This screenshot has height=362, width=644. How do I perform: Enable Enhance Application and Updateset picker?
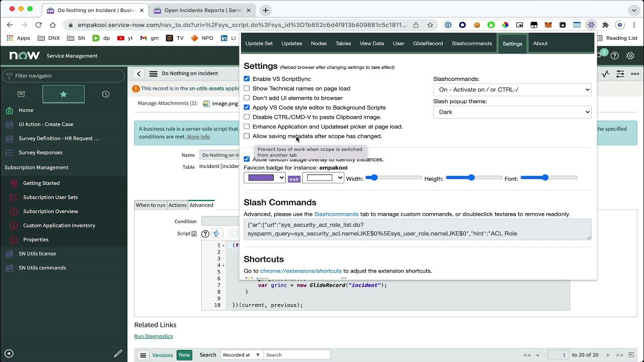[247, 127]
